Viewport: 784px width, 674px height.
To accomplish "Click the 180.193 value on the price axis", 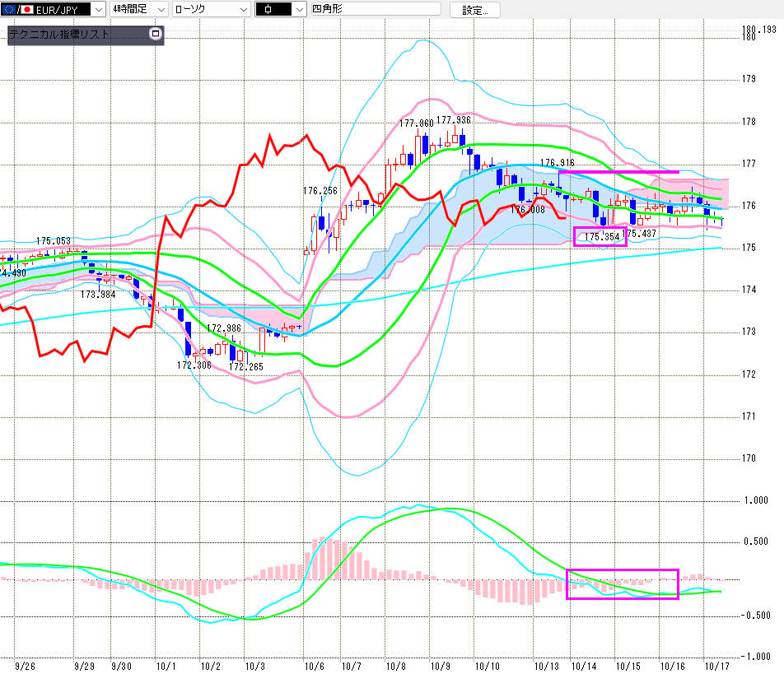I will pos(758,30).
